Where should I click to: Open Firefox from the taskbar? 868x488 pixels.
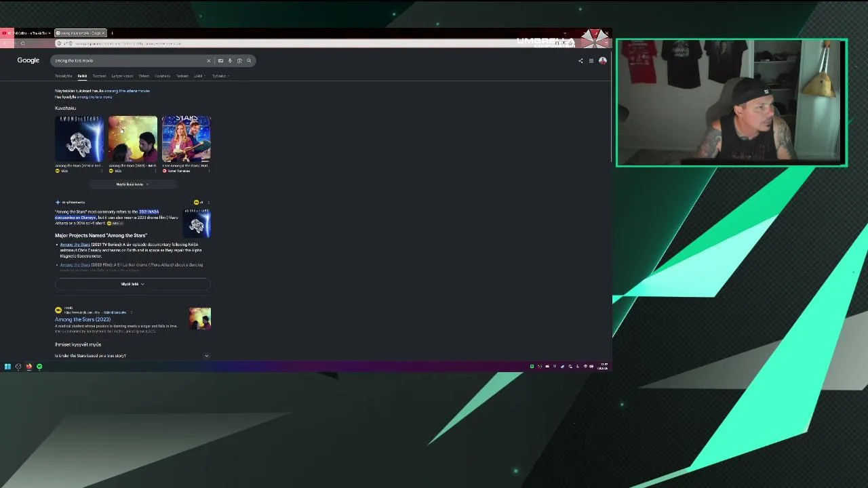coord(29,367)
